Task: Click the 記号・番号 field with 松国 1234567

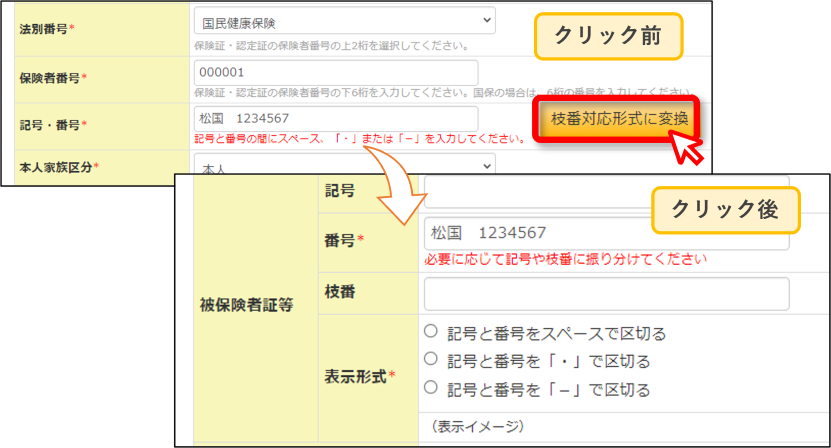Action: click(336, 118)
